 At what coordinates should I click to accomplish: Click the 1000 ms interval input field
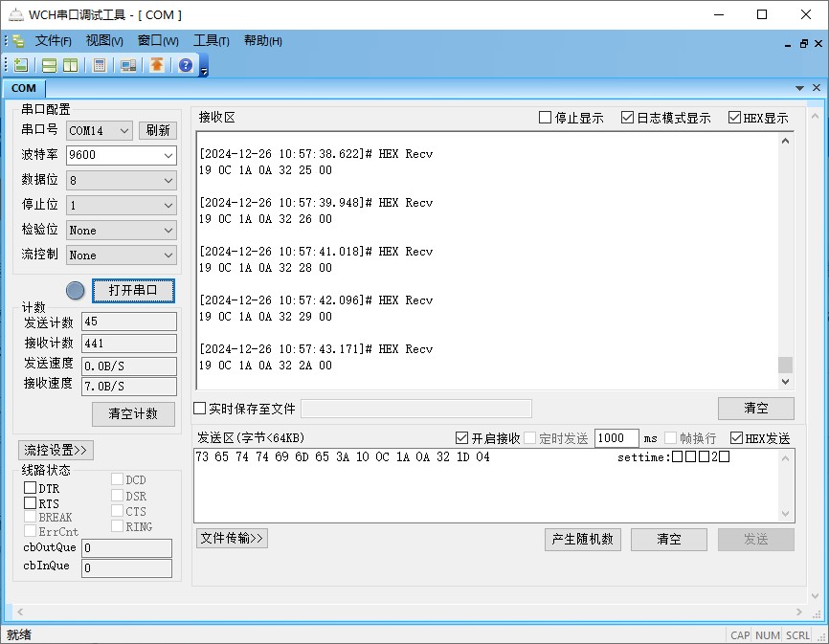(x=616, y=438)
